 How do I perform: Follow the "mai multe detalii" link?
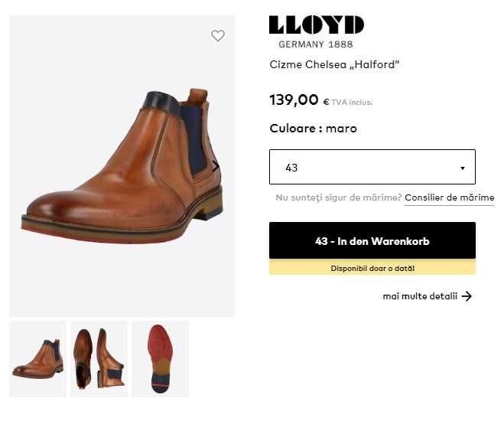click(x=420, y=296)
